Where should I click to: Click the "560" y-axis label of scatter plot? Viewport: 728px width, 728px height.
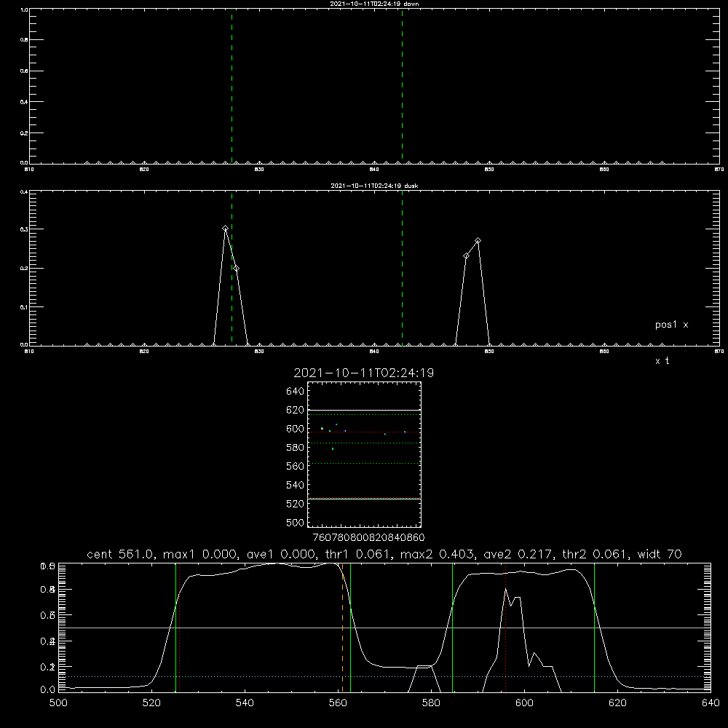click(x=296, y=466)
